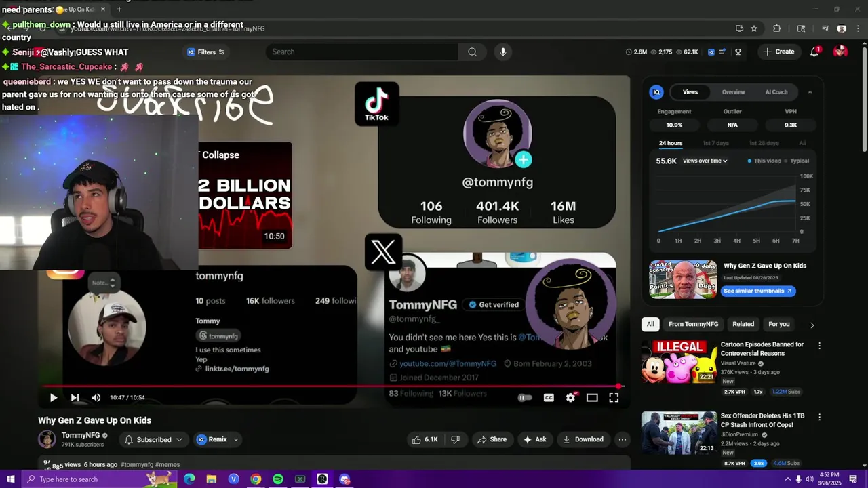Select the 1st 28 days range

pos(764,143)
